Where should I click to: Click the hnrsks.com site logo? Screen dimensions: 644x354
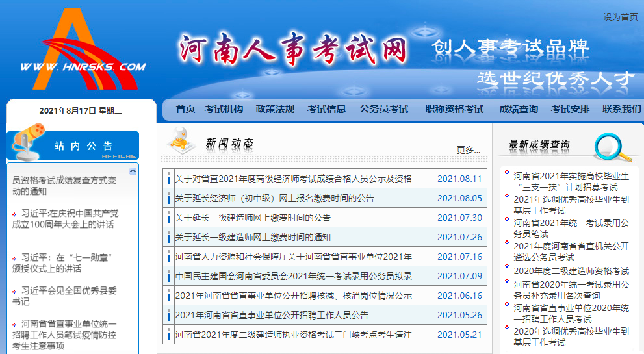[x=84, y=49]
